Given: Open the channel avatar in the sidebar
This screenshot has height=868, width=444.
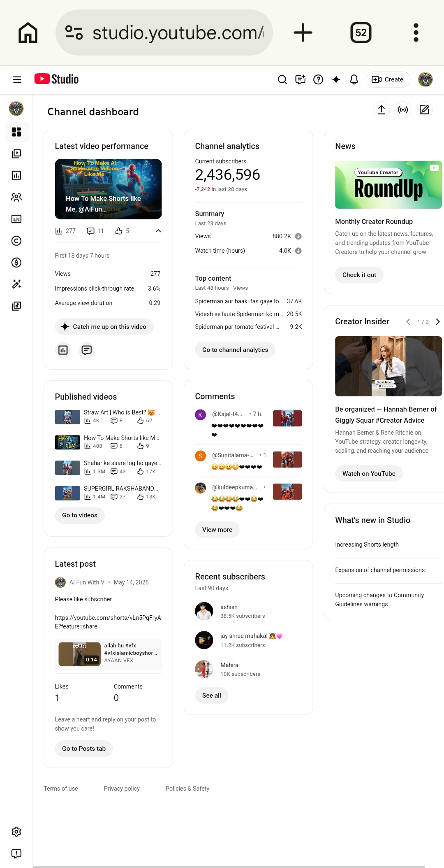Looking at the screenshot, I should pos(16,109).
